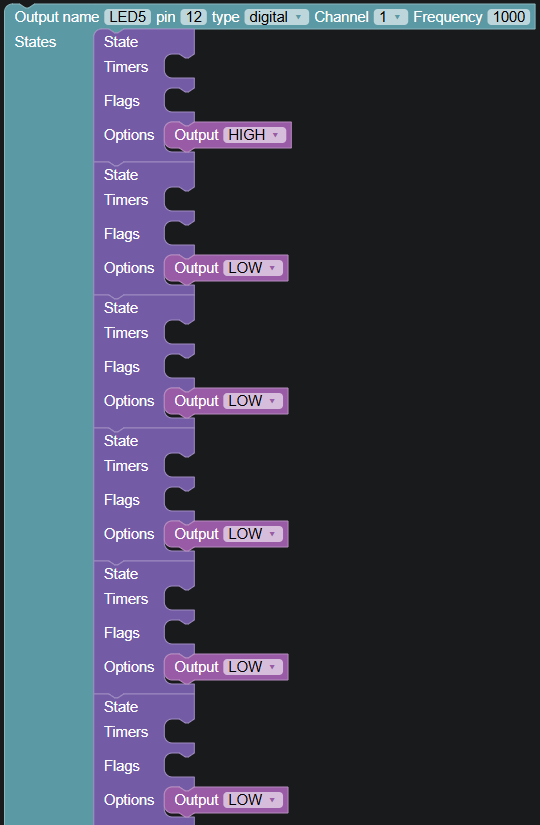Edit the Frequency field 1000
Image resolution: width=540 pixels, height=825 pixels.
(508, 17)
